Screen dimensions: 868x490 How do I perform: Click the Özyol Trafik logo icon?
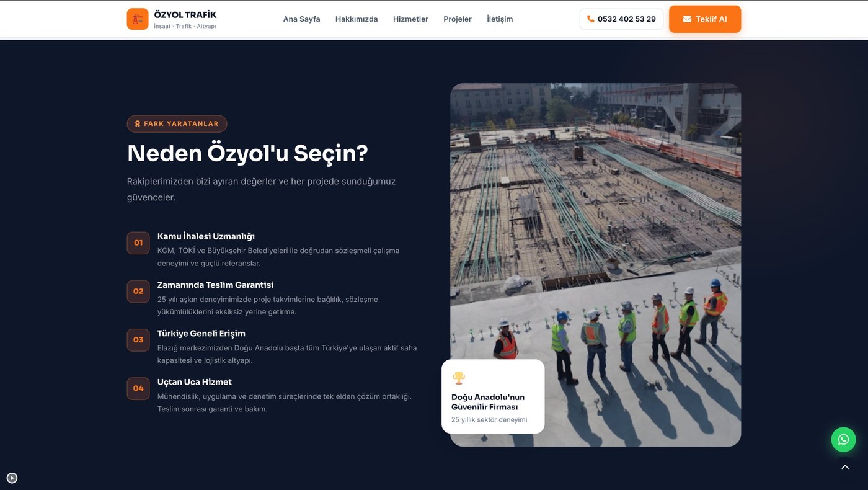click(x=138, y=19)
